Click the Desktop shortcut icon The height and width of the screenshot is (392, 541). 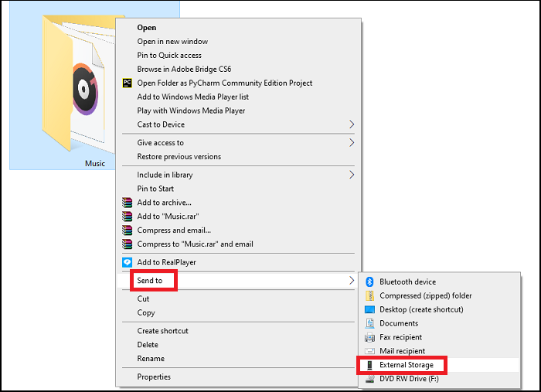369,309
